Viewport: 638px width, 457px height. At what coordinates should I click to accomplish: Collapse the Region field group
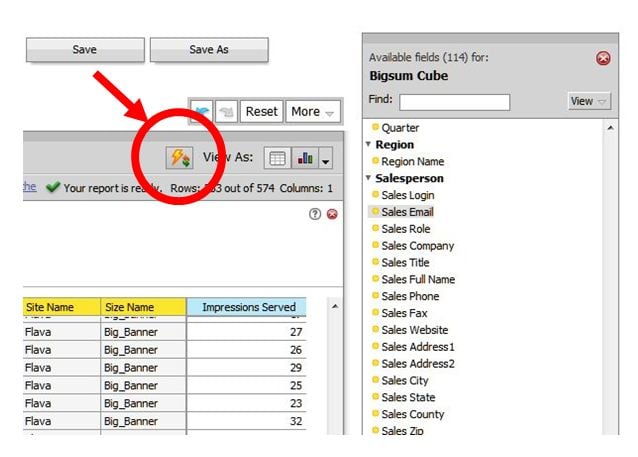369,145
